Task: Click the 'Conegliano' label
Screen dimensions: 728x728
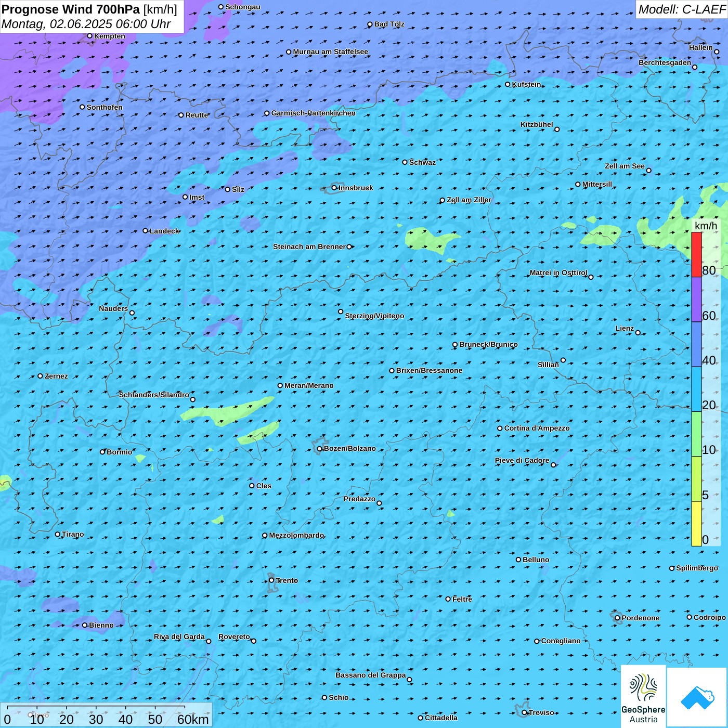Action: [x=561, y=641]
